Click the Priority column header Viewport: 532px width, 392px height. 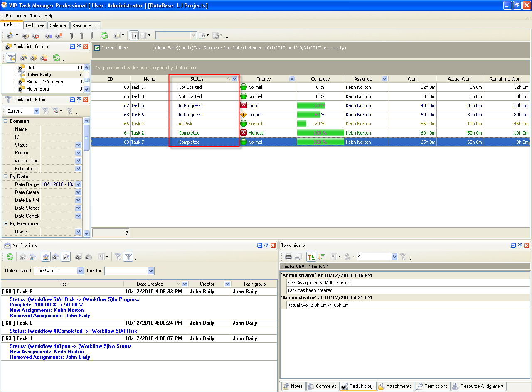(264, 79)
